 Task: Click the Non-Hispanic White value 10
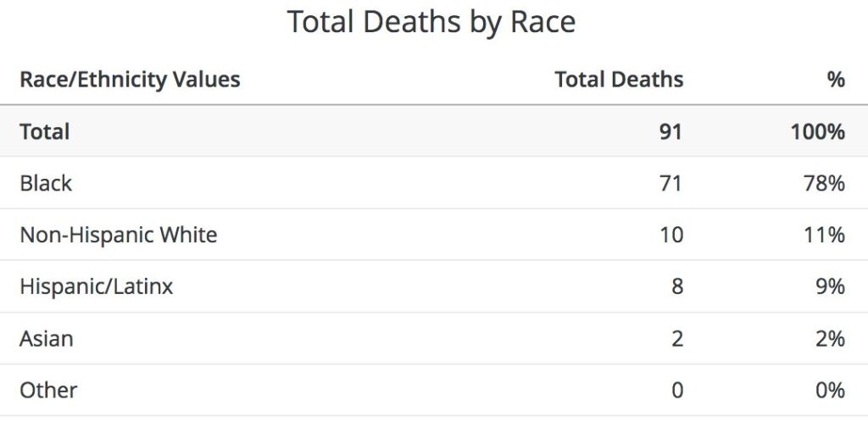[x=670, y=235]
